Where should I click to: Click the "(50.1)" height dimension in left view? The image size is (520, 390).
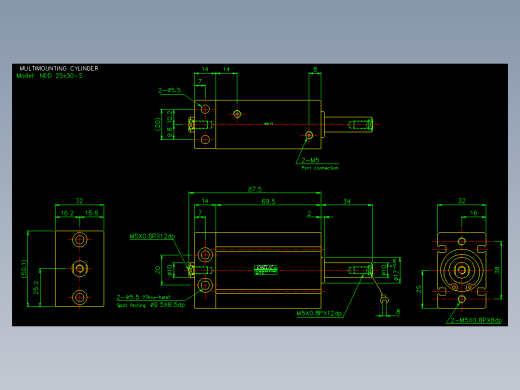click(x=24, y=269)
